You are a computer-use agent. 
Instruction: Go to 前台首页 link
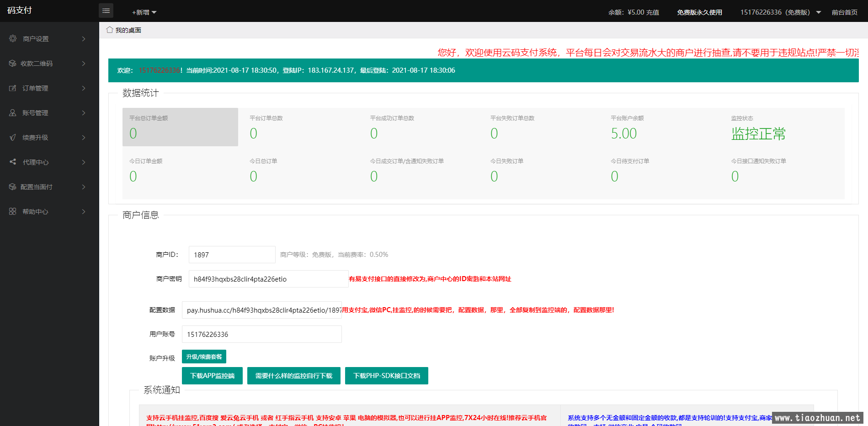point(845,12)
